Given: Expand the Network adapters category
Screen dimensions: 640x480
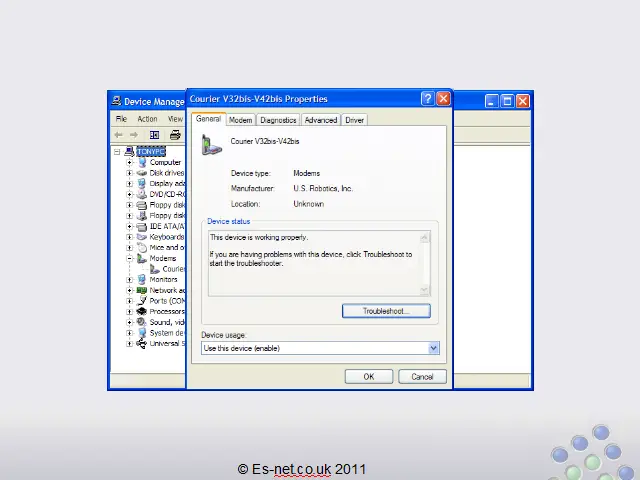Looking at the screenshot, I should pos(129,290).
